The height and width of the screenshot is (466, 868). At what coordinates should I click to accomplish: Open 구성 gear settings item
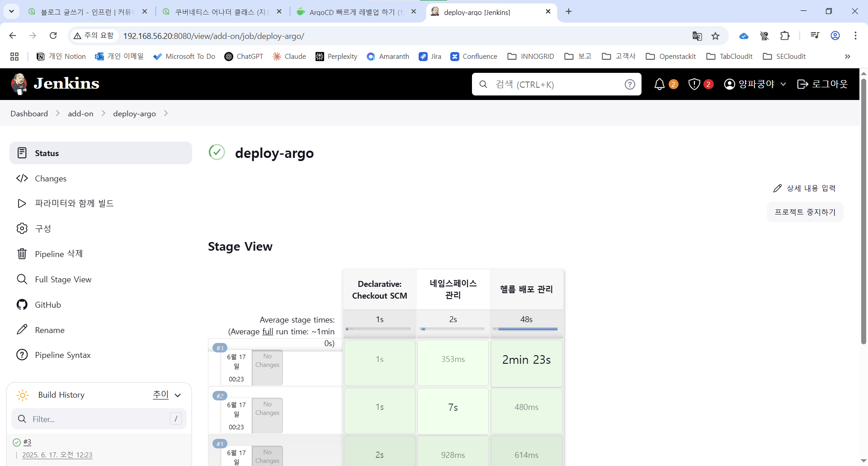[x=22, y=228]
